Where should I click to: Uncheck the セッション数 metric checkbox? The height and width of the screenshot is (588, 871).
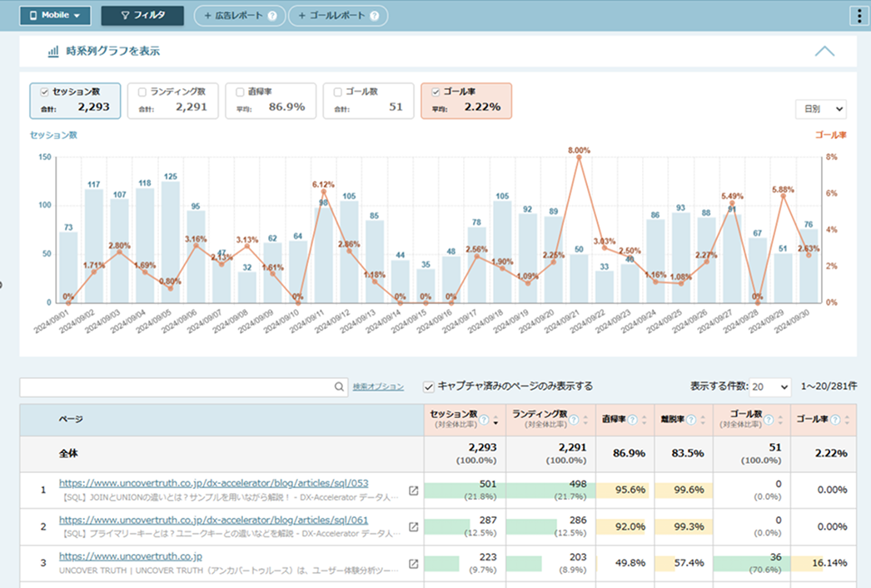click(44, 92)
